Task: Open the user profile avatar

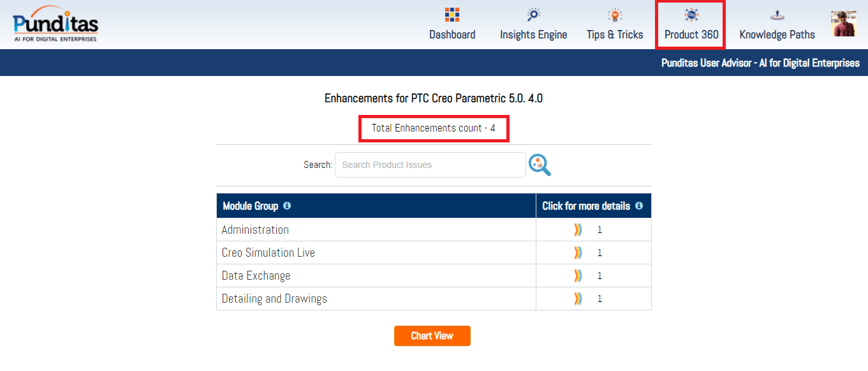Action: pos(843,24)
